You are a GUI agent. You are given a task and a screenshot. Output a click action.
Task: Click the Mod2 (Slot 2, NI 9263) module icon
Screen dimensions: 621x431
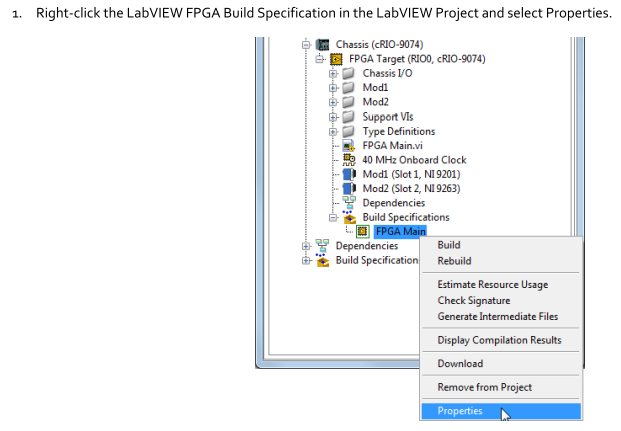point(349,189)
